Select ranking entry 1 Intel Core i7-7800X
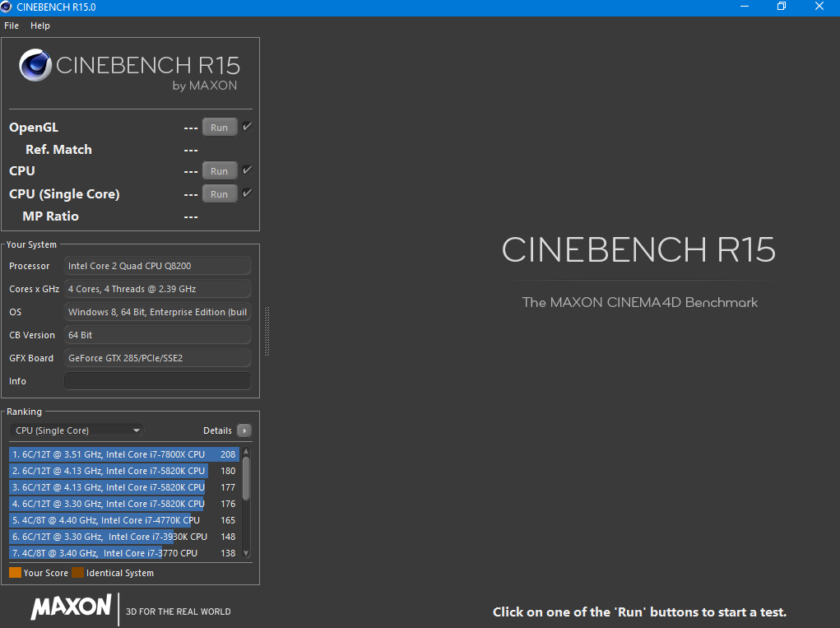Image resolution: width=840 pixels, height=628 pixels. point(124,454)
